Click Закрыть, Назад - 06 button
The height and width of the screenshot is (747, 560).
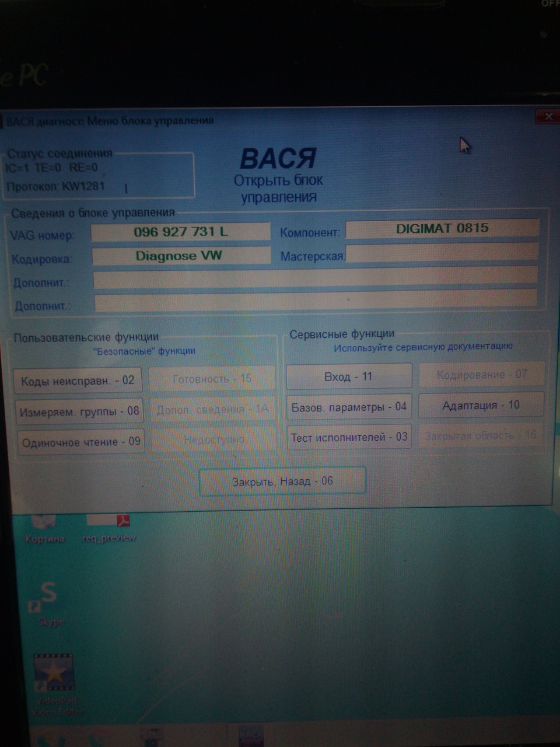[x=282, y=481]
